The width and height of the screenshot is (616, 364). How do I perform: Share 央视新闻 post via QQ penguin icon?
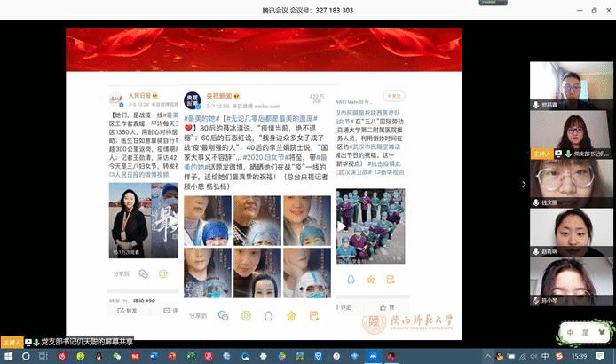[x=268, y=316]
